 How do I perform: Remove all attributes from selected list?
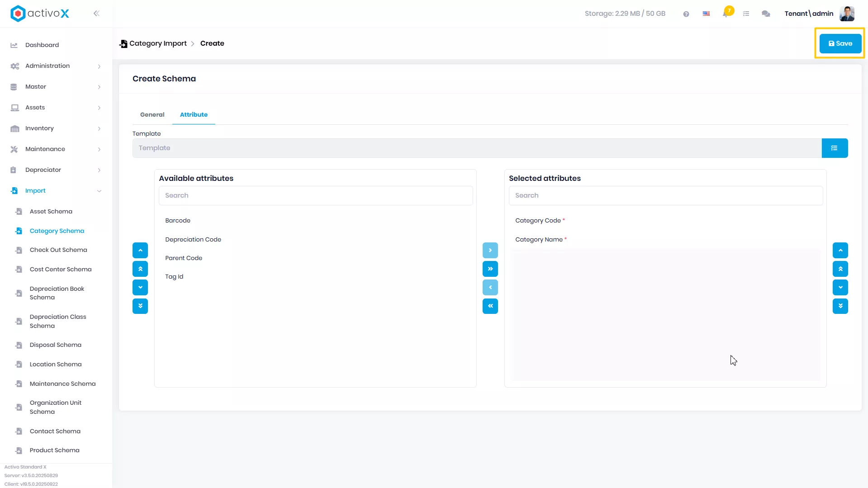click(490, 306)
